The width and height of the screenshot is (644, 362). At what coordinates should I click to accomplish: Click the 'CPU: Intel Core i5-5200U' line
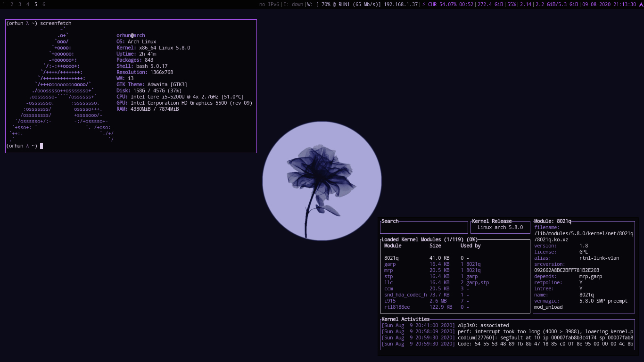180,97
